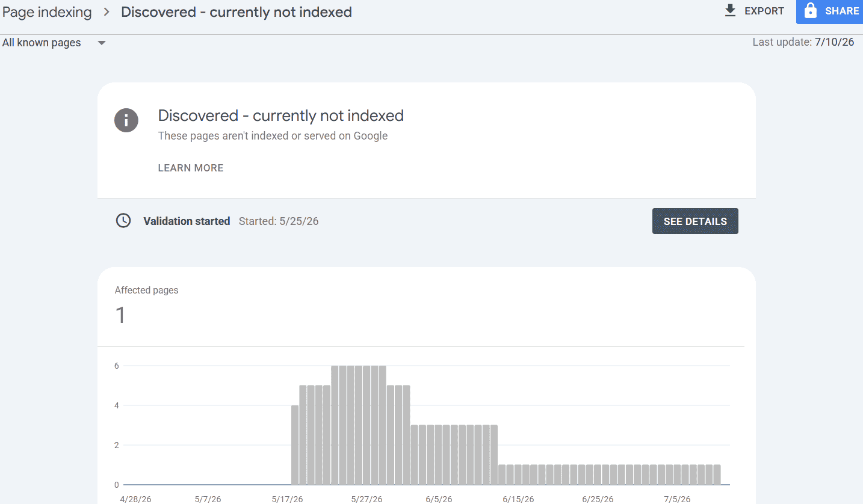Click the Last update: 7/10/26 text
The width and height of the screenshot is (863, 504).
pyautogui.click(x=803, y=42)
